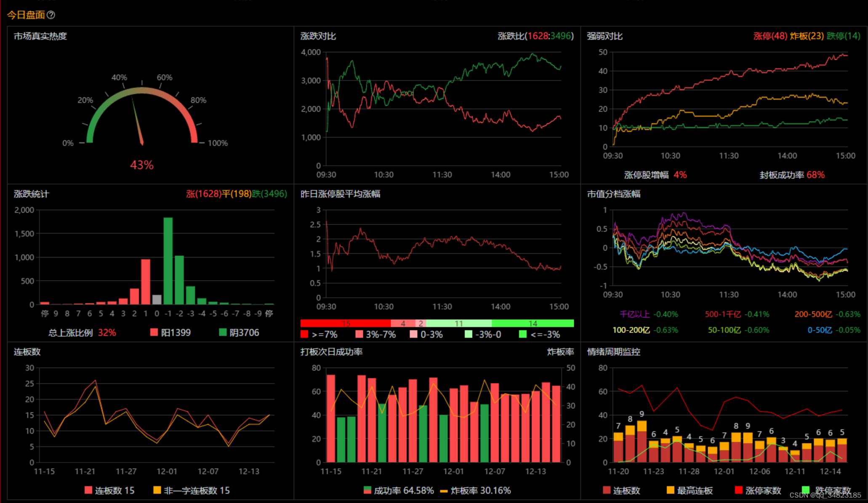Click the 最高连板 orange legend icon
Screen dimensions: 868x503
coord(671,490)
